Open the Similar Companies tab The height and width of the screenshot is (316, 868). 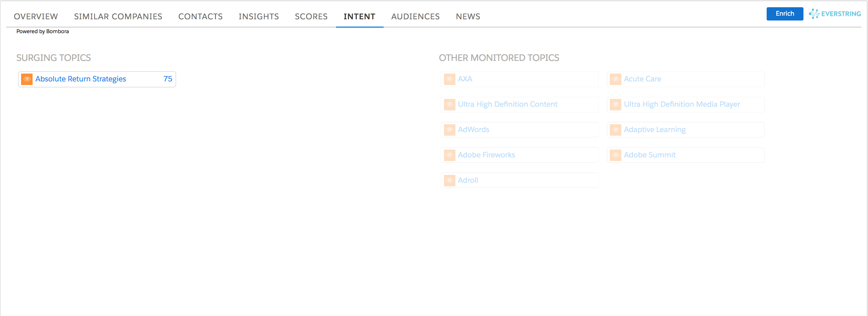point(118,17)
